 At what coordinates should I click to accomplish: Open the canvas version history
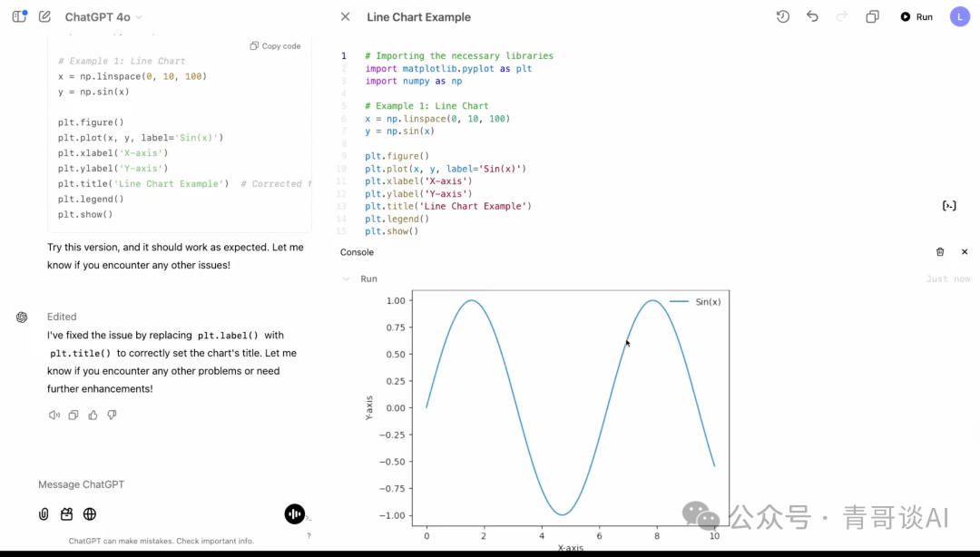pyautogui.click(x=783, y=16)
